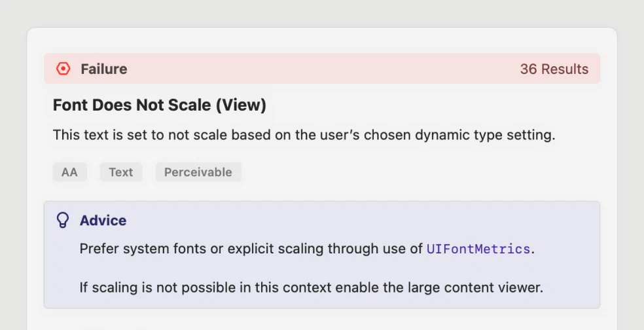The width and height of the screenshot is (644, 330).
Task: Click the pink Failure status banner background
Action: tap(322, 69)
